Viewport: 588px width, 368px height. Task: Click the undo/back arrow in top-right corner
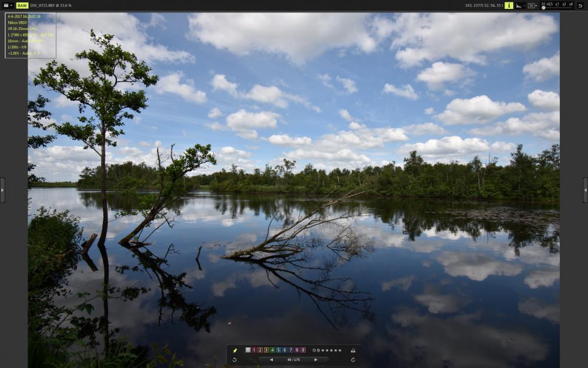click(x=580, y=6)
